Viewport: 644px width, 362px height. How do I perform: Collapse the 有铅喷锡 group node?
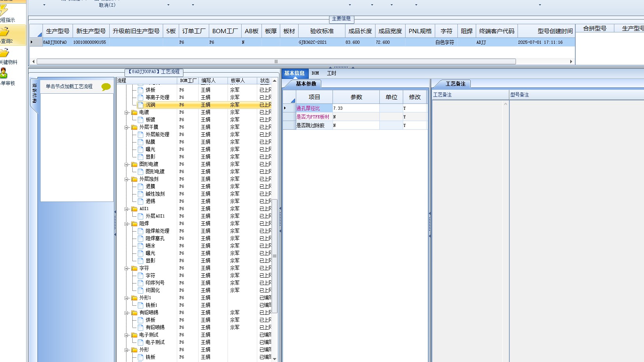(x=126, y=313)
